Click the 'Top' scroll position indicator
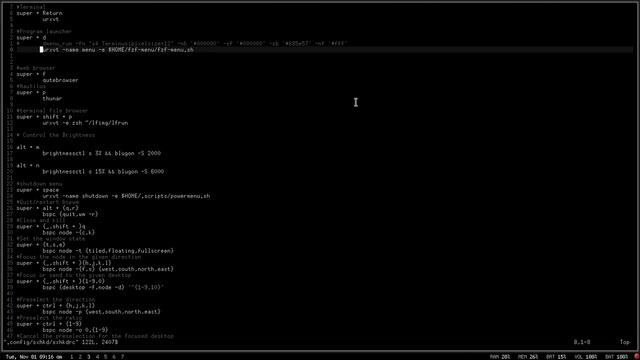The width and height of the screenshot is (640, 360). pos(625,342)
